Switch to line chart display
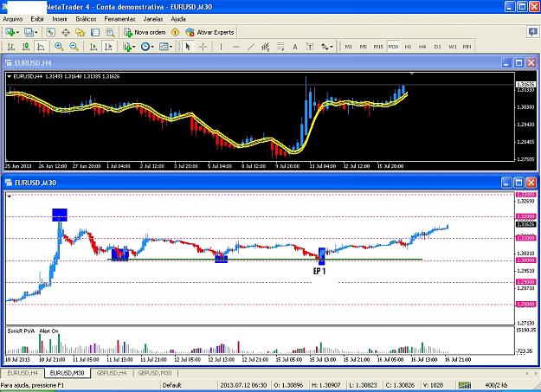541x392 pixels. [41, 47]
